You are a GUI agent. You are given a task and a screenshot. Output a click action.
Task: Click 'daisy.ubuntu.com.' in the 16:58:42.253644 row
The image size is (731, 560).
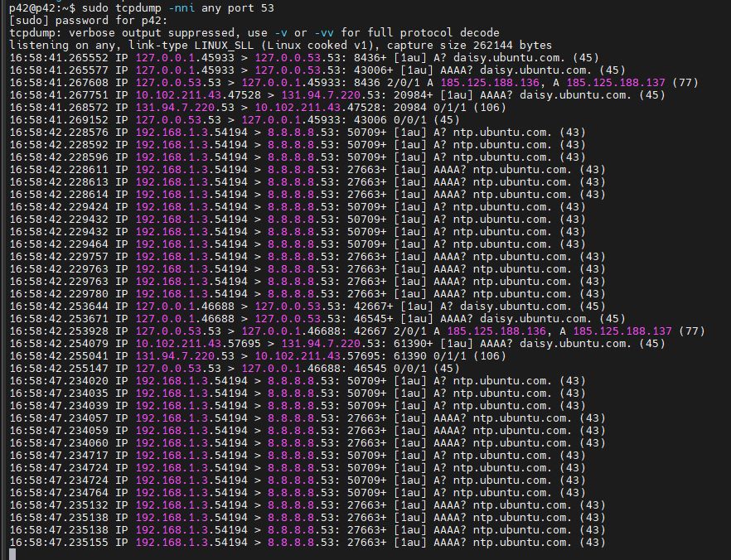point(516,306)
